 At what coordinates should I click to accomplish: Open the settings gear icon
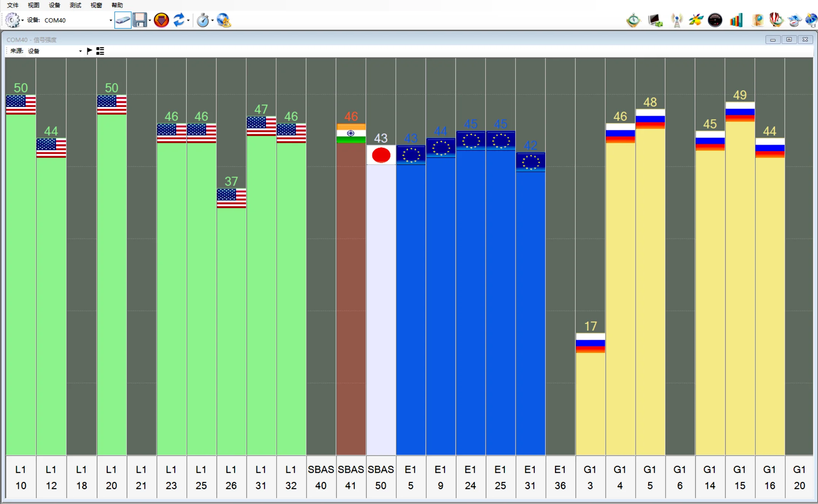tap(12, 20)
